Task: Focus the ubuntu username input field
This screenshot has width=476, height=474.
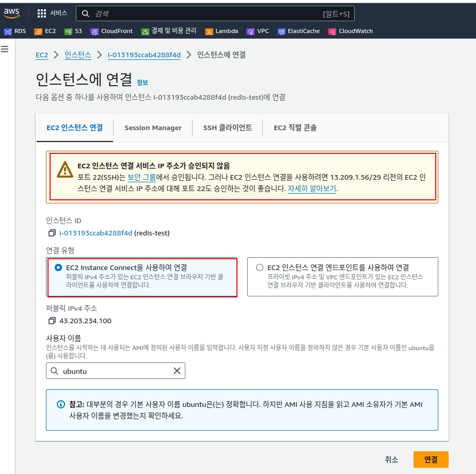Action: point(116,371)
